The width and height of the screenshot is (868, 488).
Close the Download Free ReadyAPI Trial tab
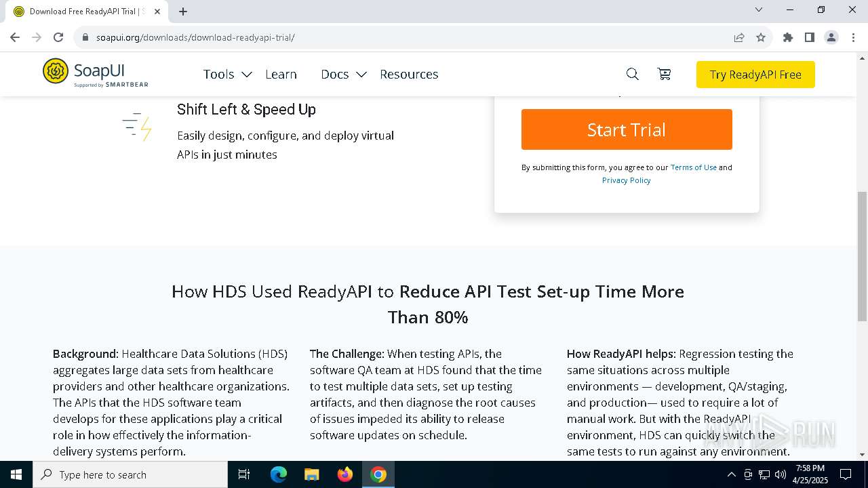[x=157, y=12]
